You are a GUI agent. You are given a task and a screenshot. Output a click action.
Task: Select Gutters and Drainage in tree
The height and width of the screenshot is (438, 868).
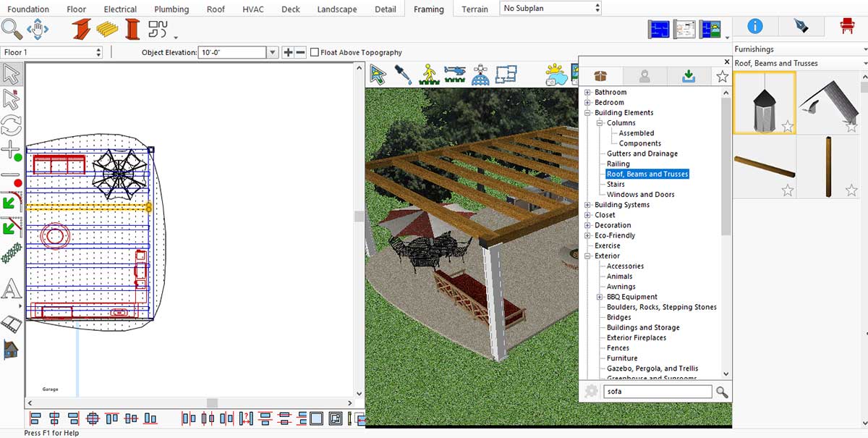point(642,153)
